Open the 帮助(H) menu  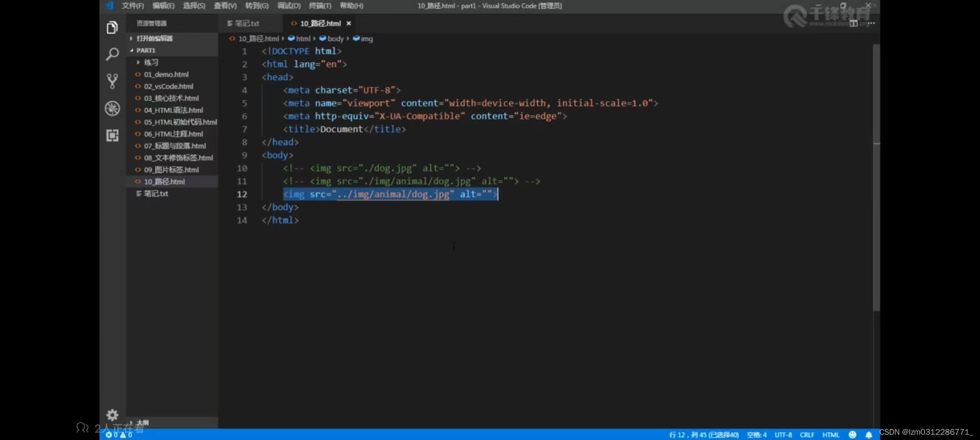pyautogui.click(x=351, y=6)
